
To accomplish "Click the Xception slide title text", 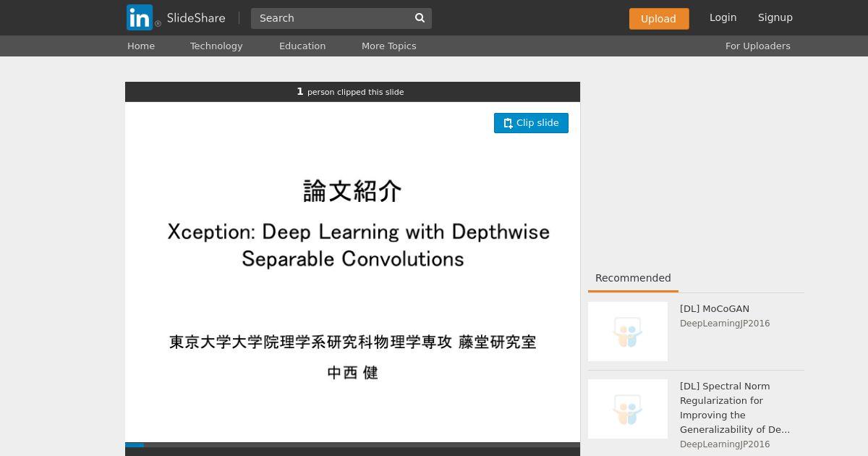I will point(359,245).
